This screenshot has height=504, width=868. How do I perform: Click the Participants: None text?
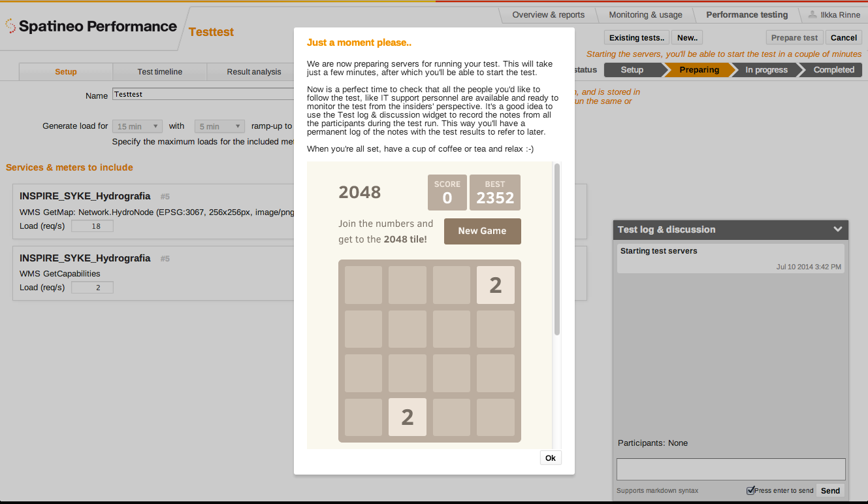pyautogui.click(x=652, y=443)
